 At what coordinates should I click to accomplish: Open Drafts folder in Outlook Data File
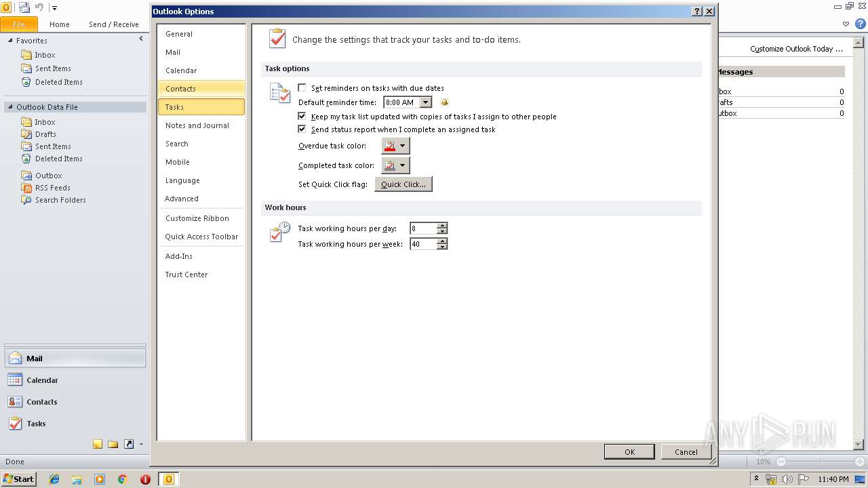45,134
